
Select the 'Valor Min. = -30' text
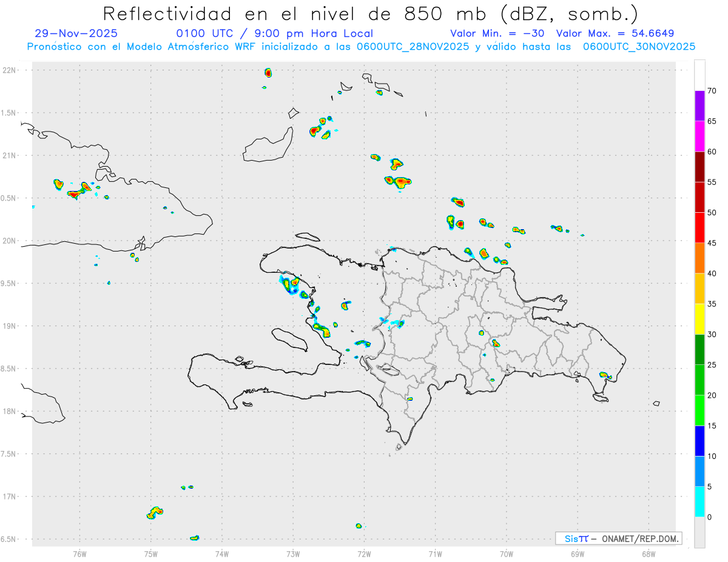pos(497,33)
